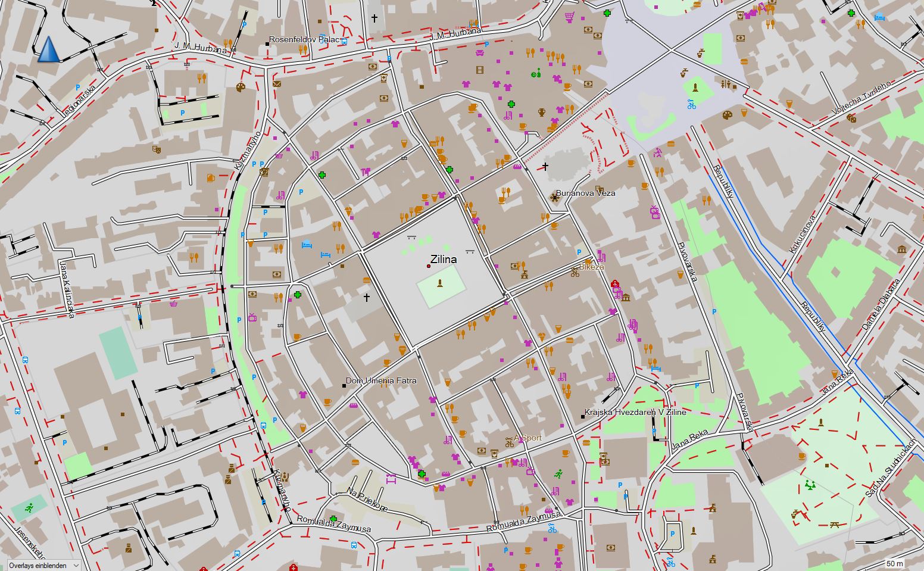Screen dimensions: 924x571
Task: Click the blue hotel bed icon west of the square
Action: [307, 244]
